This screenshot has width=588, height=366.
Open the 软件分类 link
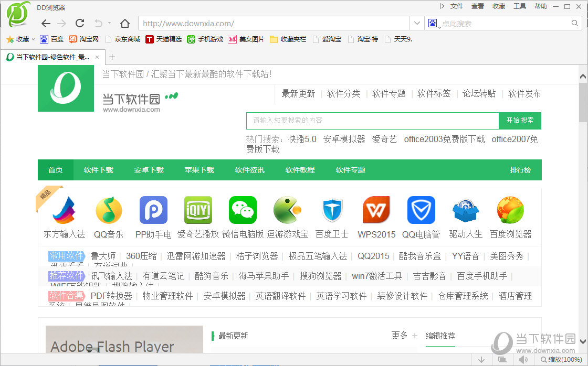pos(343,93)
